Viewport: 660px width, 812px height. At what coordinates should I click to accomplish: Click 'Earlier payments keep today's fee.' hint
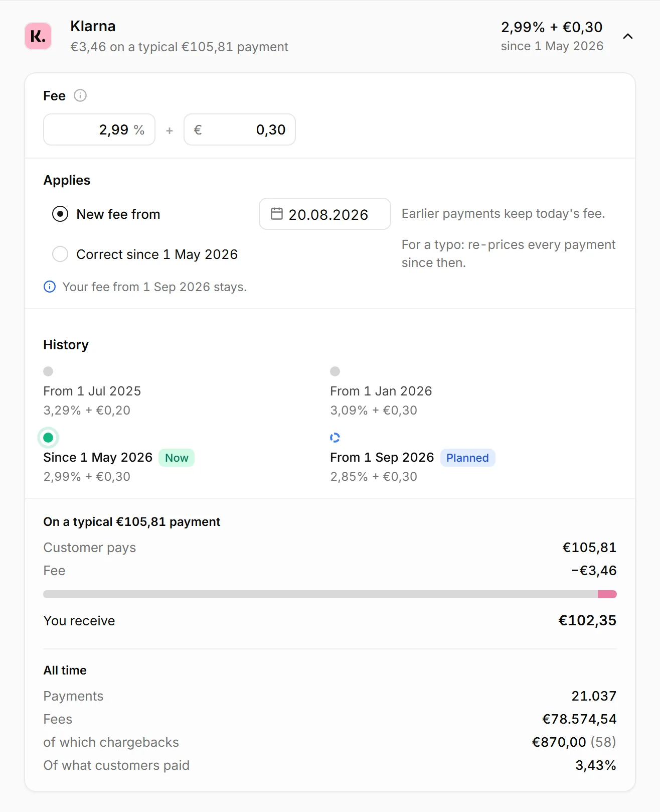pyautogui.click(x=503, y=214)
